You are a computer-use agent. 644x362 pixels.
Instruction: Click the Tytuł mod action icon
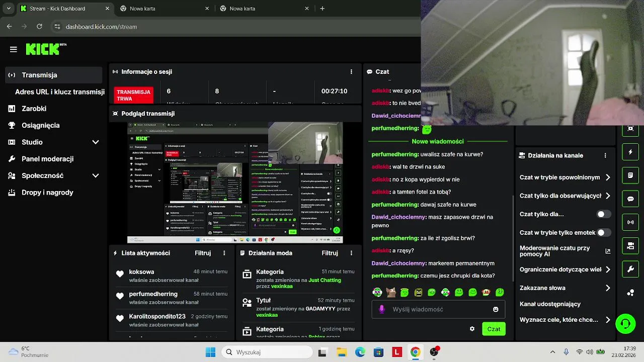coord(247,303)
